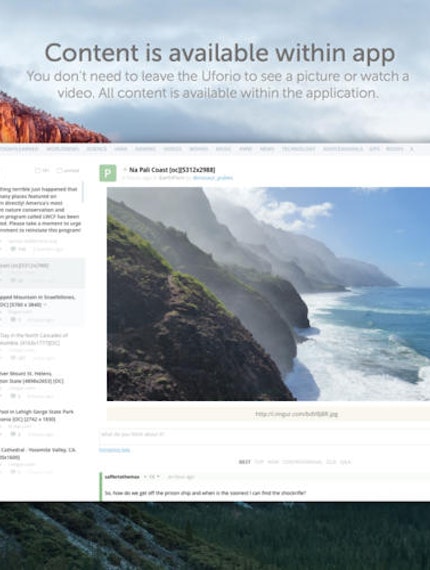The image size is (430, 570).
Task: Upvote the Na Pali Coast post
Action: [125, 169]
